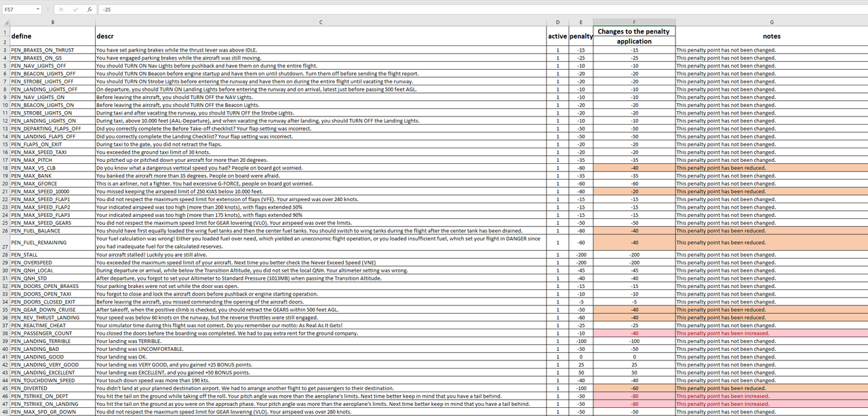This screenshot has width=868, height=416.
Task: Click 'Changes to the penalty application' header
Action: [634, 37]
